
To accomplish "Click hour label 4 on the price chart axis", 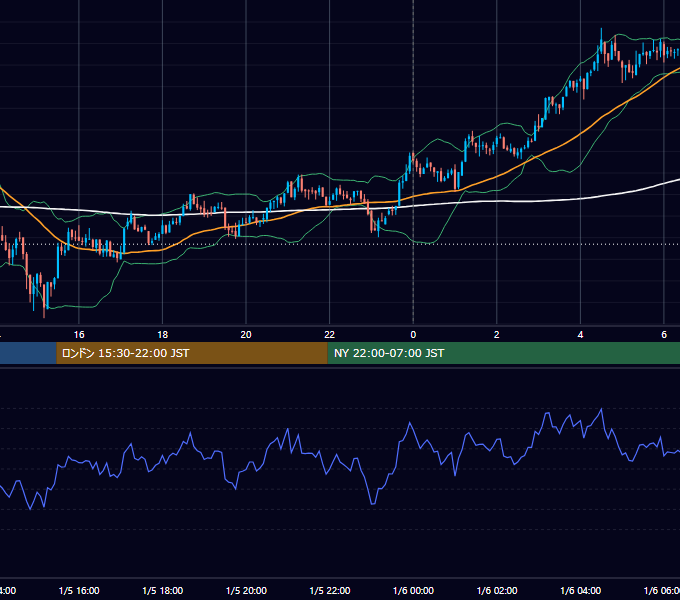I will (x=580, y=335).
